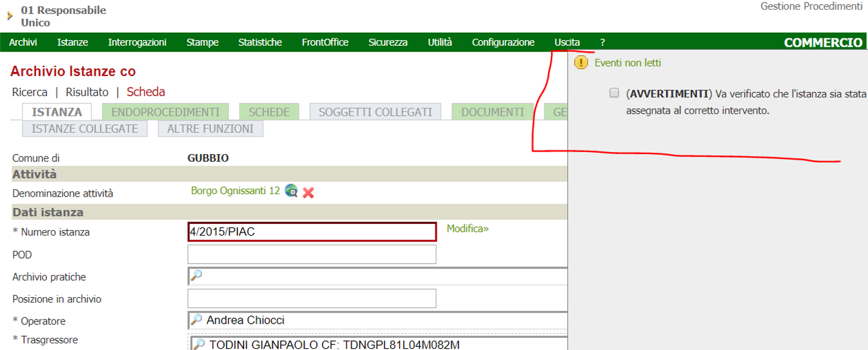Tick the AVVERTIMENTI event checkbox
The width and height of the screenshot is (868, 350).
point(614,93)
